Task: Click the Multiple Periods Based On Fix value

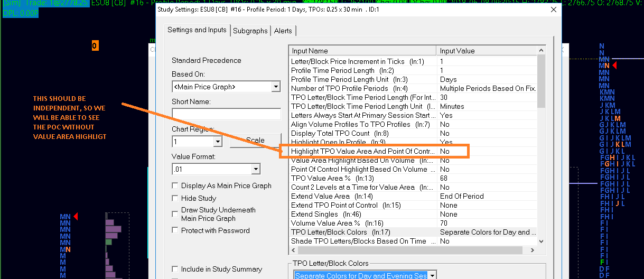Action: tap(488, 88)
